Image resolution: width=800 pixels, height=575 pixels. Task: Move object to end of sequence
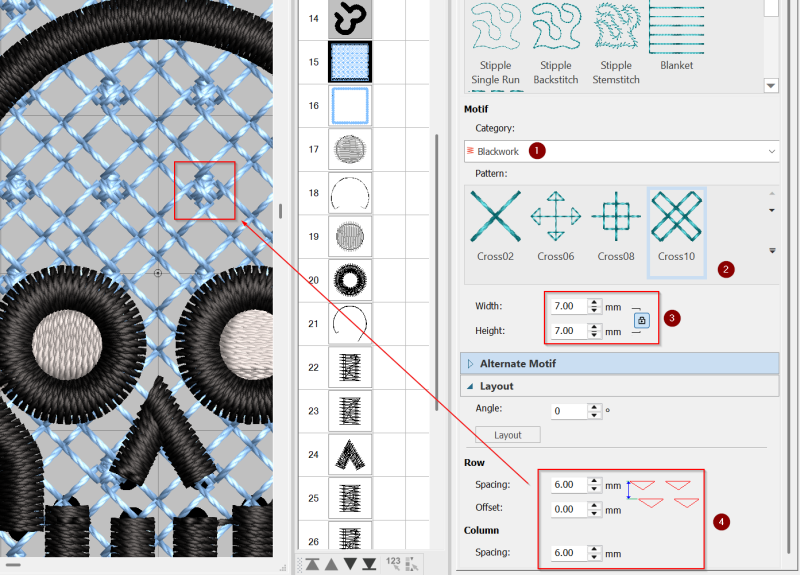click(369, 564)
